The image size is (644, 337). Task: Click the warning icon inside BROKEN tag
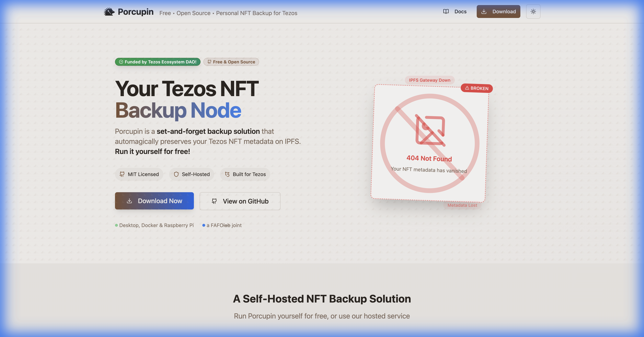click(x=467, y=89)
